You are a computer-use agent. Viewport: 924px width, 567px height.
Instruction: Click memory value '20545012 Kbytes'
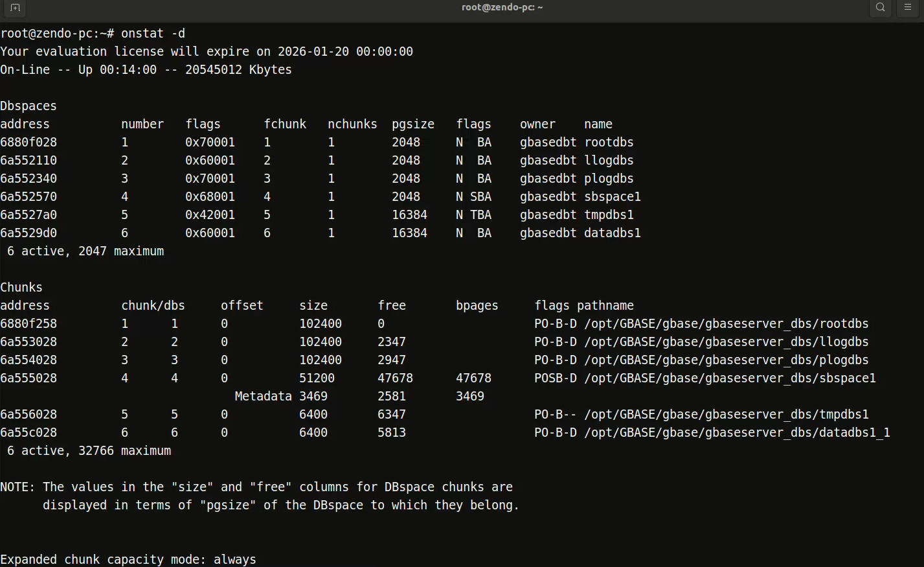click(238, 70)
